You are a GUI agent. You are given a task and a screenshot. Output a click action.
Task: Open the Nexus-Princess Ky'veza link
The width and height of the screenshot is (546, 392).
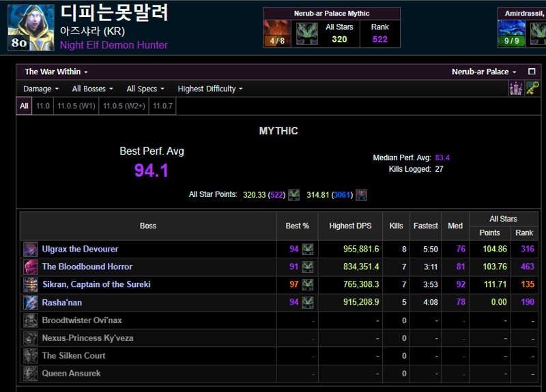click(87, 338)
